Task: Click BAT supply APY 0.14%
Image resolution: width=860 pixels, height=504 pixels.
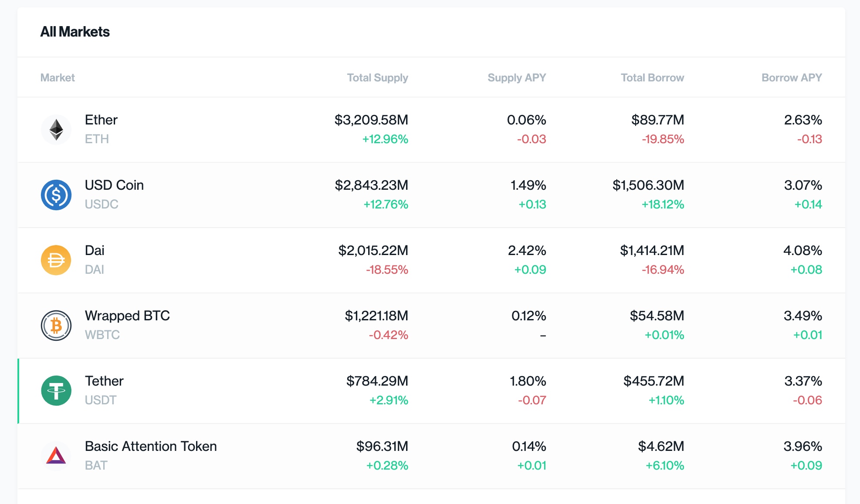Action: [x=529, y=446]
